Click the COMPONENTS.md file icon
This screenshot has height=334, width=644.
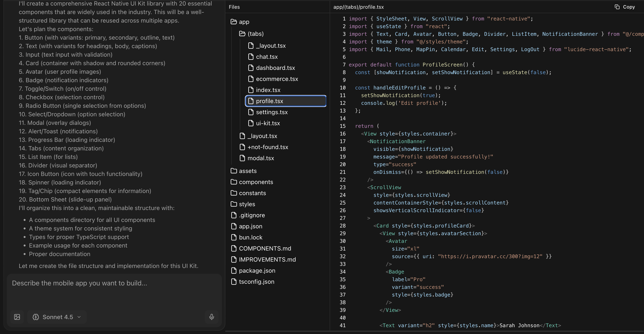[234, 248]
